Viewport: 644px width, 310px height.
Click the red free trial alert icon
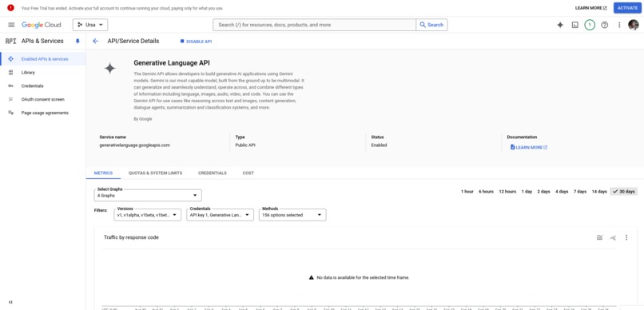[x=10, y=8]
